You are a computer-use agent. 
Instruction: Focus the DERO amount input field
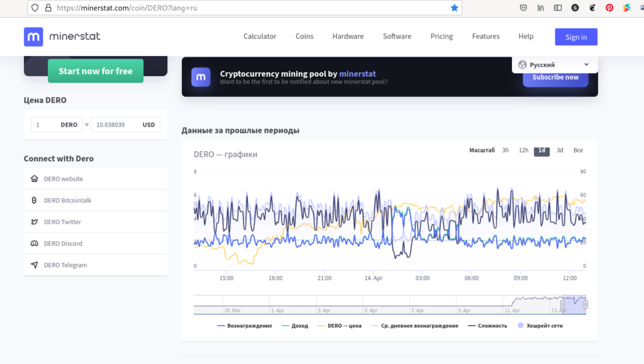coord(57,125)
